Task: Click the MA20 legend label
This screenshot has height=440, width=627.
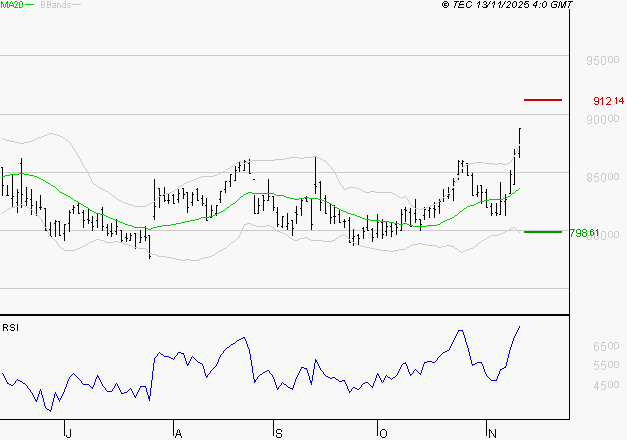Action: pyautogui.click(x=12, y=5)
